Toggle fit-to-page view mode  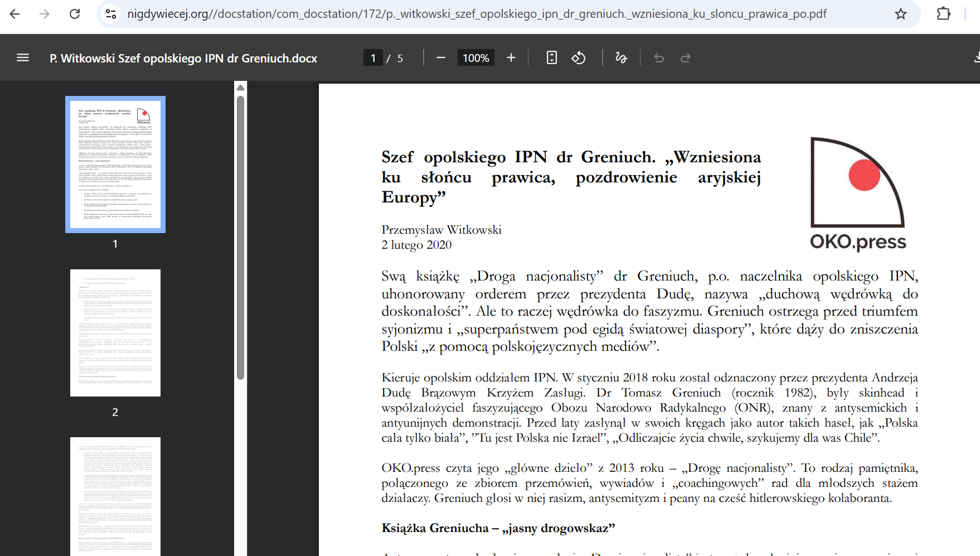click(x=551, y=57)
